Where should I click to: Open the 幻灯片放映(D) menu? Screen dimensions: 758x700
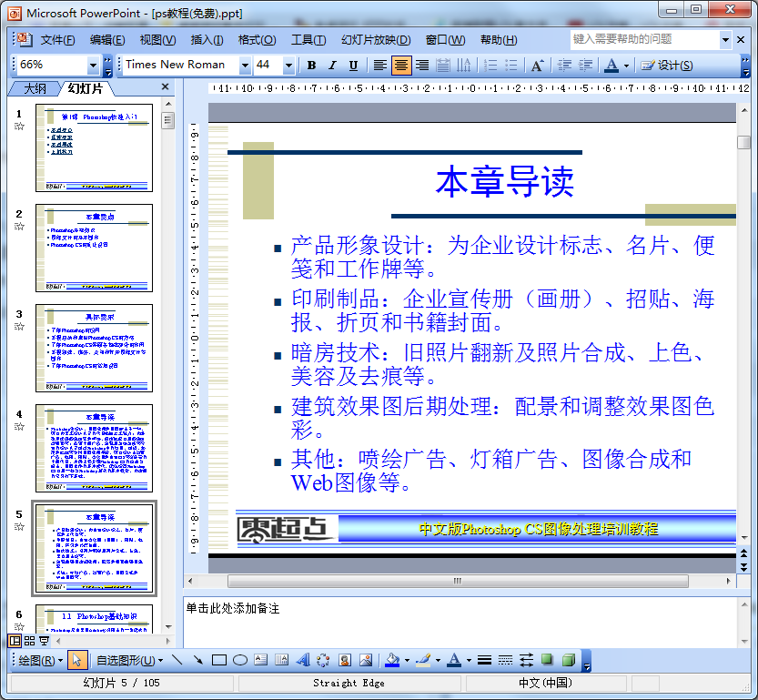click(x=376, y=40)
